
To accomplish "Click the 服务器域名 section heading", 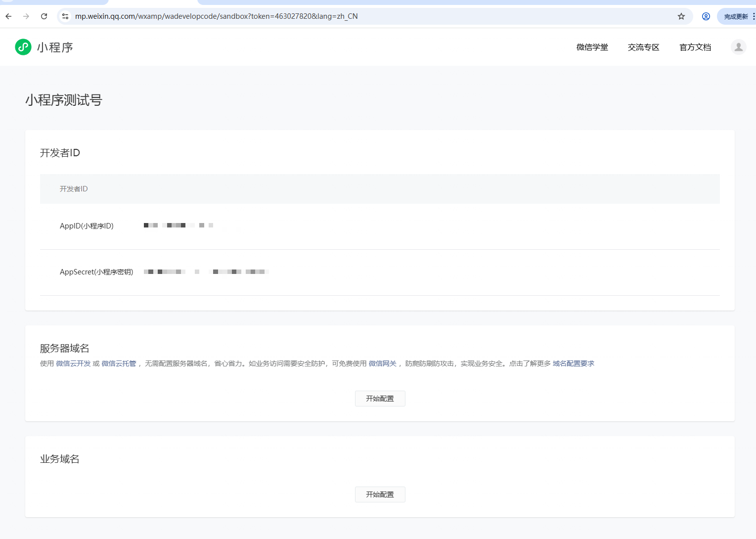I will (65, 348).
